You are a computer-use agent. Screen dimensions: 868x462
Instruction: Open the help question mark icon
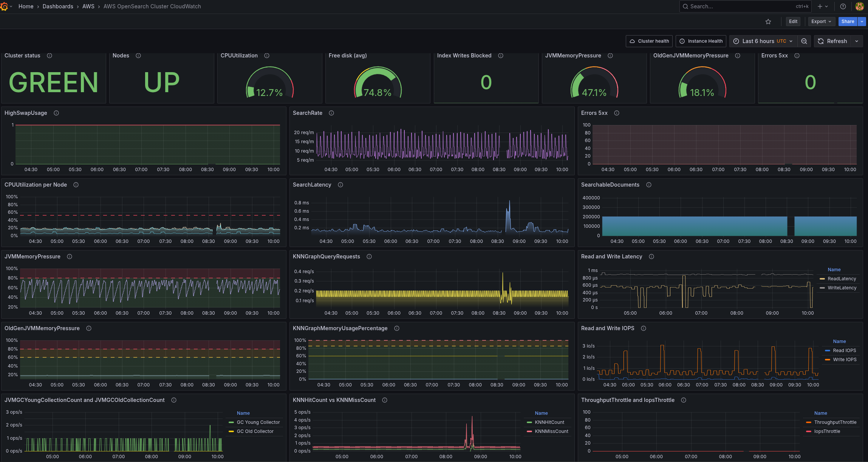click(843, 6)
